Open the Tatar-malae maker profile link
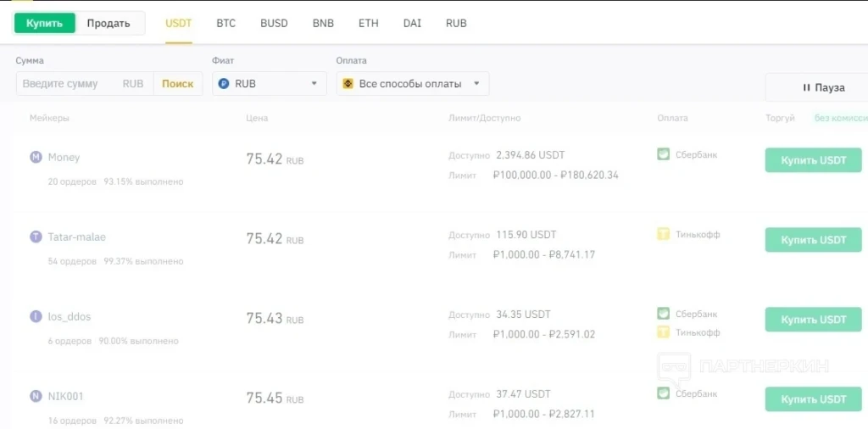This screenshot has height=429, width=868. 76,237
